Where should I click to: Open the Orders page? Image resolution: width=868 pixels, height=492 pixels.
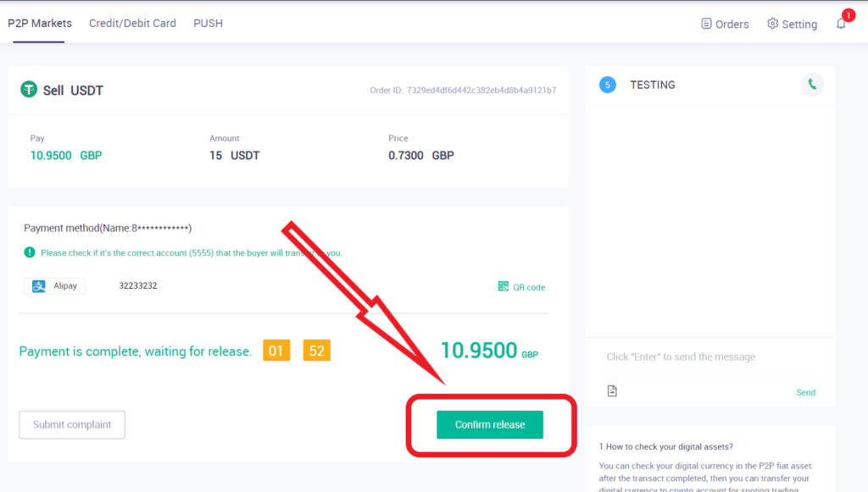(x=725, y=24)
